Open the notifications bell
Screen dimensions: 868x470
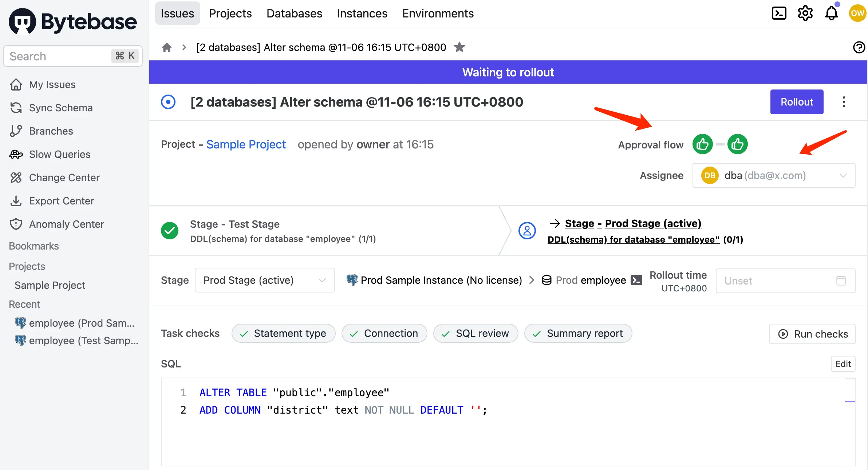[x=832, y=13]
